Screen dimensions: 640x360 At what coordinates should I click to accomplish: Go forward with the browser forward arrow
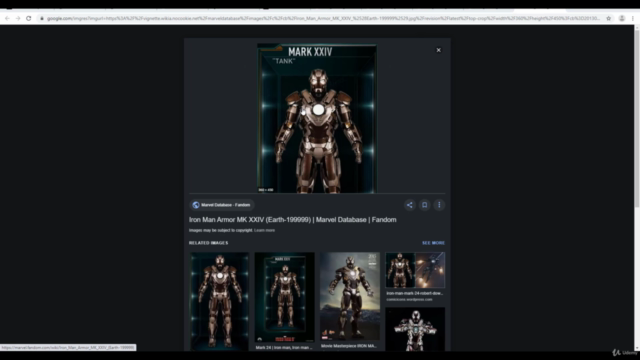tap(18, 18)
